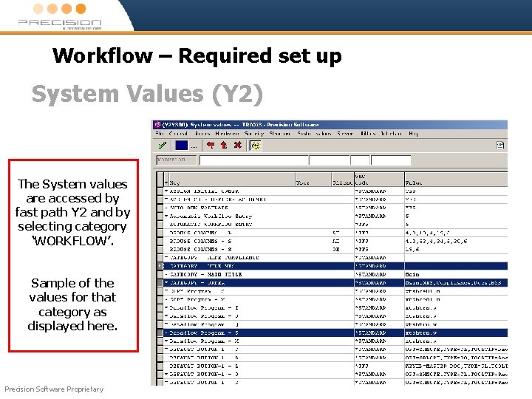This screenshot has width=532, height=399.
Task: Click the green checkmark confirm toolbar icon
Action: pos(163,146)
